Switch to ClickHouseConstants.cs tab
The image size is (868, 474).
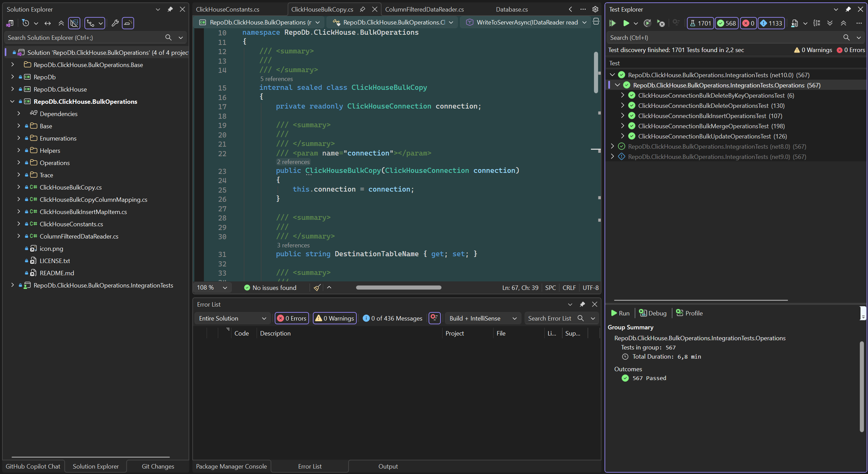[227, 9]
